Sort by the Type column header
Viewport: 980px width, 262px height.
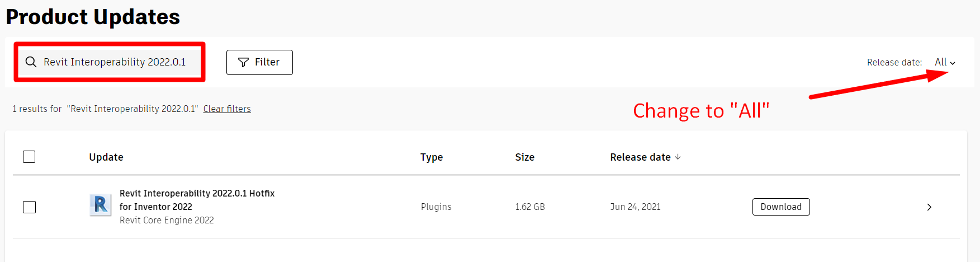tap(432, 157)
